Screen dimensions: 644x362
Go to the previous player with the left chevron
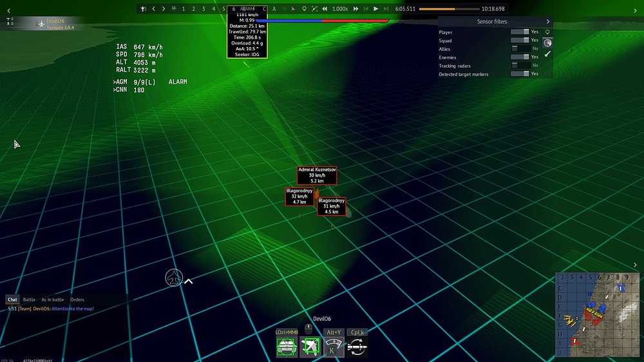point(154,8)
